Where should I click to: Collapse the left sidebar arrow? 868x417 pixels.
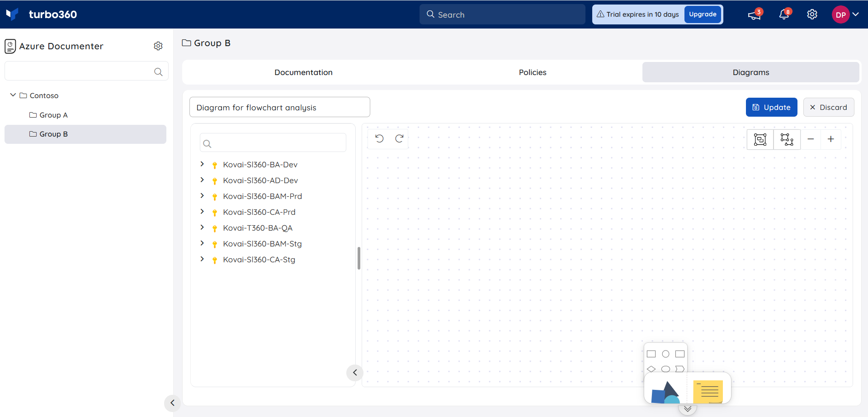point(172,403)
